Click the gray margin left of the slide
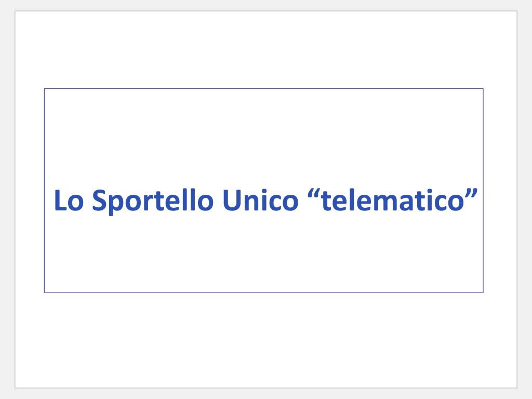The height and width of the screenshot is (399, 532). pos(7,199)
